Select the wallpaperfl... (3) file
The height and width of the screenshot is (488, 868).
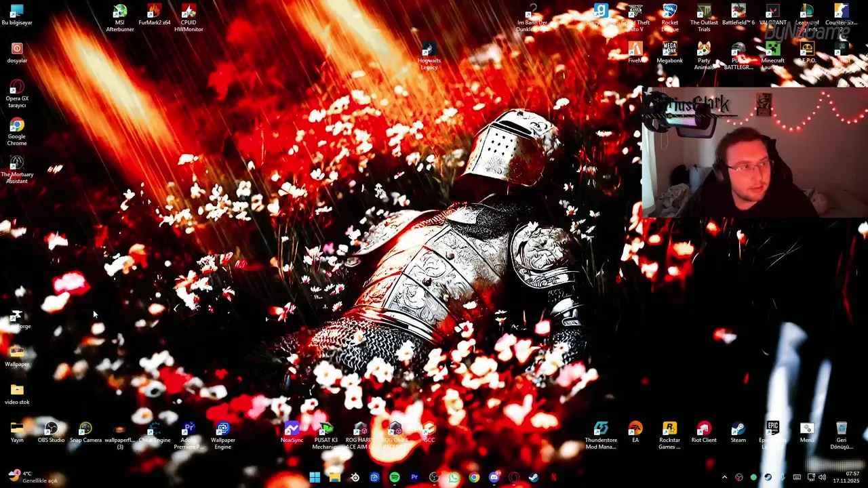click(x=120, y=436)
